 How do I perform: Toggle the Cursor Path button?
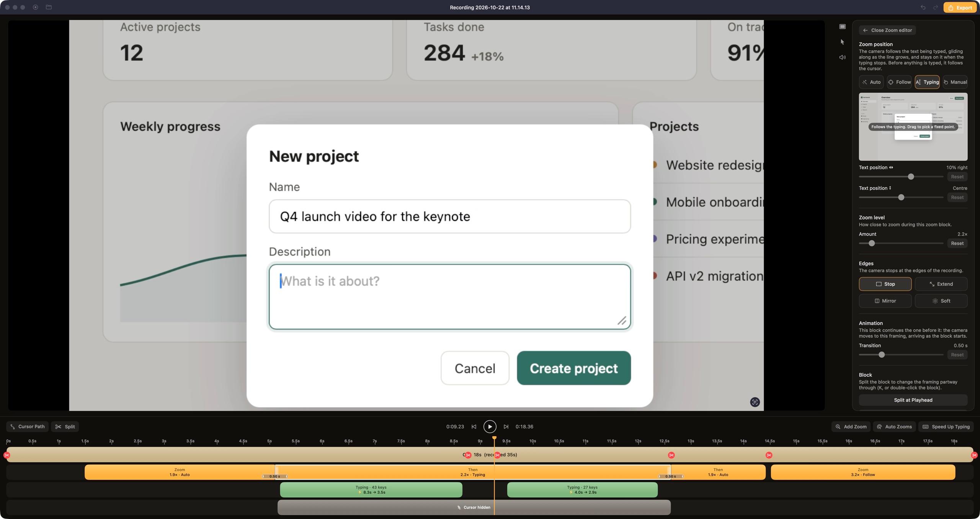tap(27, 426)
